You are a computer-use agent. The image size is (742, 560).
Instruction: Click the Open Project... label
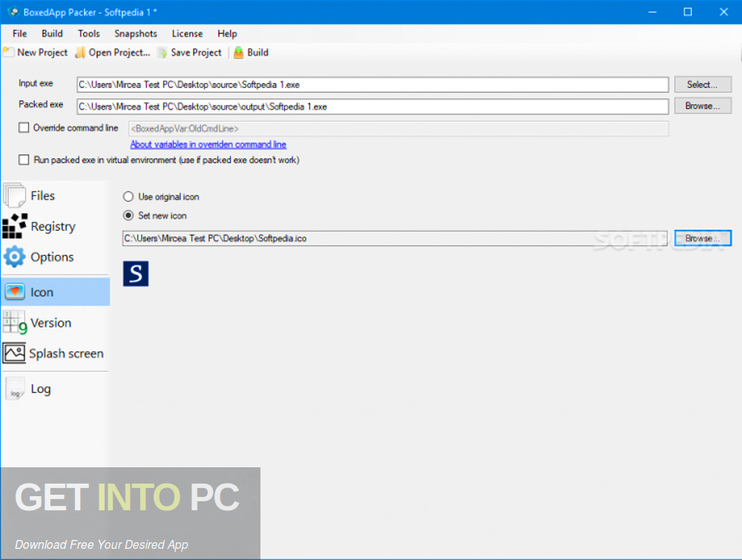pyautogui.click(x=119, y=53)
